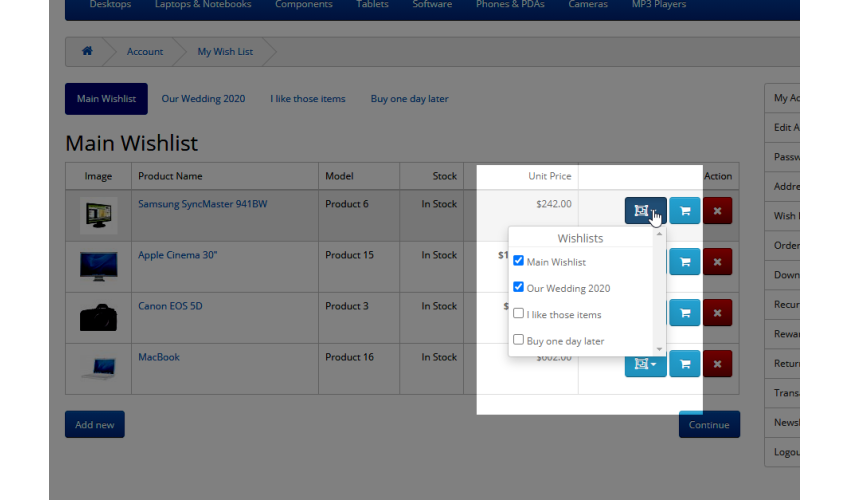Viewport: 850px width, 500px height.
Task: Open Cameras menu item
Action: (588, 5)
